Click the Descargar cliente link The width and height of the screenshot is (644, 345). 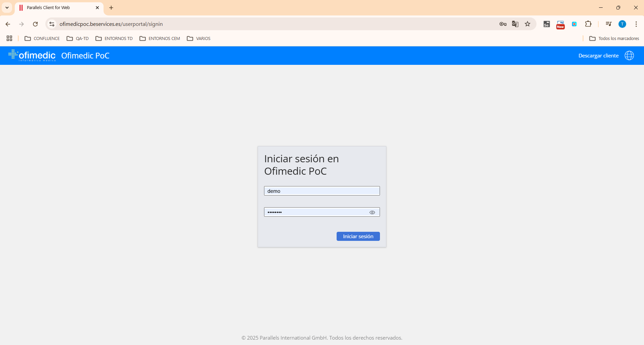[598, 56]
